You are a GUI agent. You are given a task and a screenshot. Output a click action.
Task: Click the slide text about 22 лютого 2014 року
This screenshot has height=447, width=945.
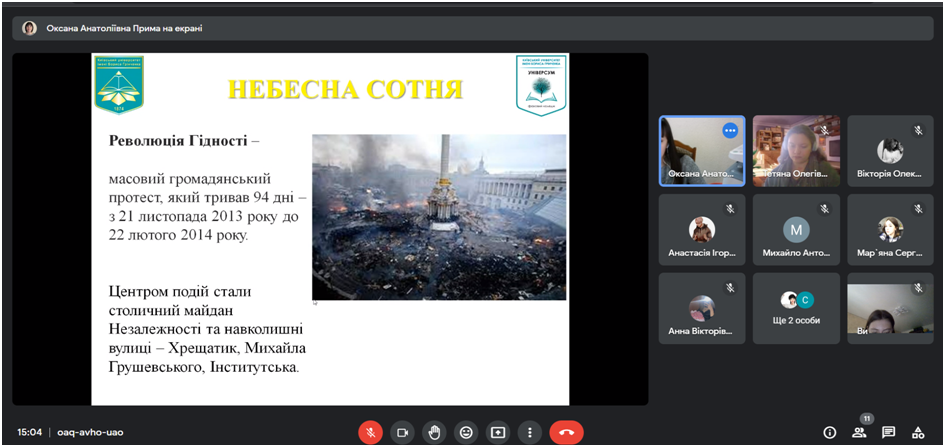[x=178, y=235]
